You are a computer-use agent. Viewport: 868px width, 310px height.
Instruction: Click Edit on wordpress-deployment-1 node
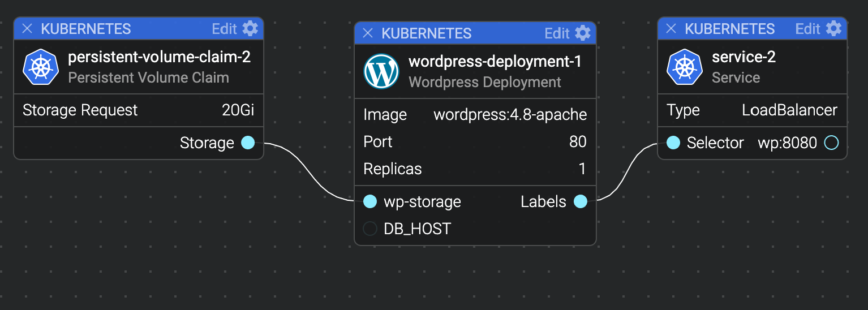tap(557, 33)
